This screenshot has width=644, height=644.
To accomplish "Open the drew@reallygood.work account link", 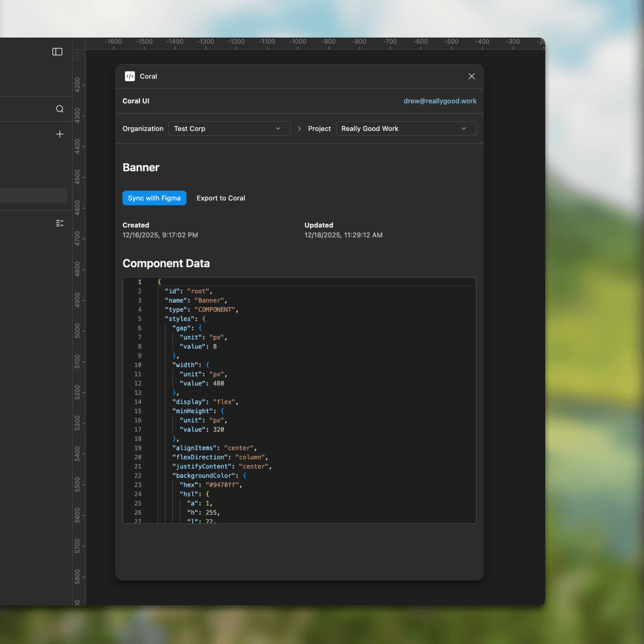I will (440, 101).
